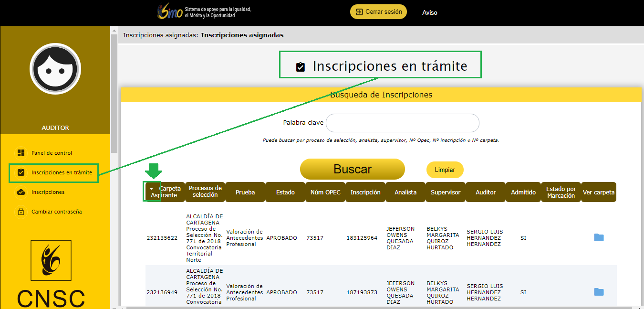Open folder for carpeta 232135622

(599, 238)
